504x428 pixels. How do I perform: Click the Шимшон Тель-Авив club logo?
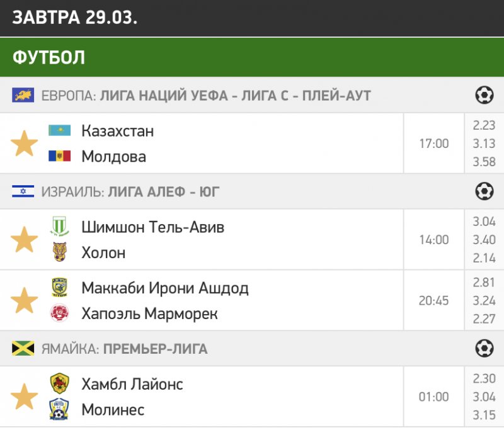60,227
